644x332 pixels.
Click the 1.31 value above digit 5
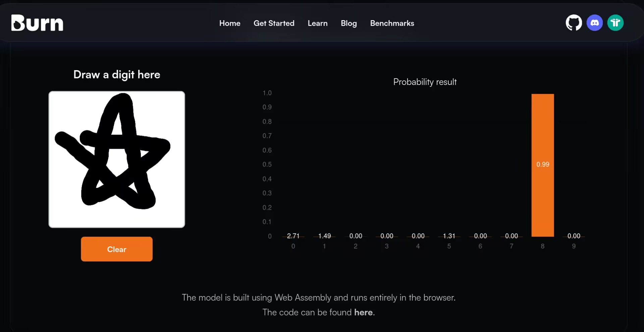point(449,236)
